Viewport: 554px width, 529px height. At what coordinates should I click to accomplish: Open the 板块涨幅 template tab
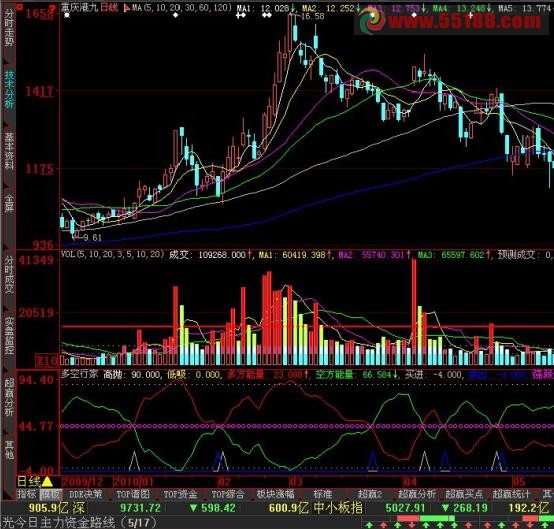pyautogui.click(x=275, y=494)
